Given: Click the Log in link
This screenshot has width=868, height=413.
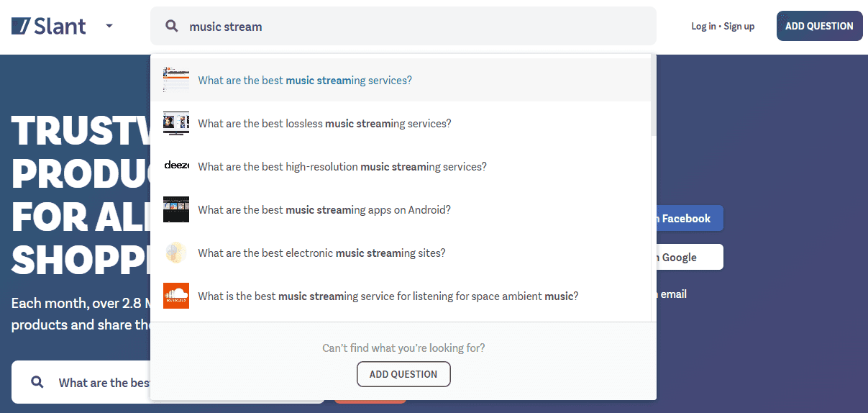Looking at the screenshot, I should coord(703,26).
